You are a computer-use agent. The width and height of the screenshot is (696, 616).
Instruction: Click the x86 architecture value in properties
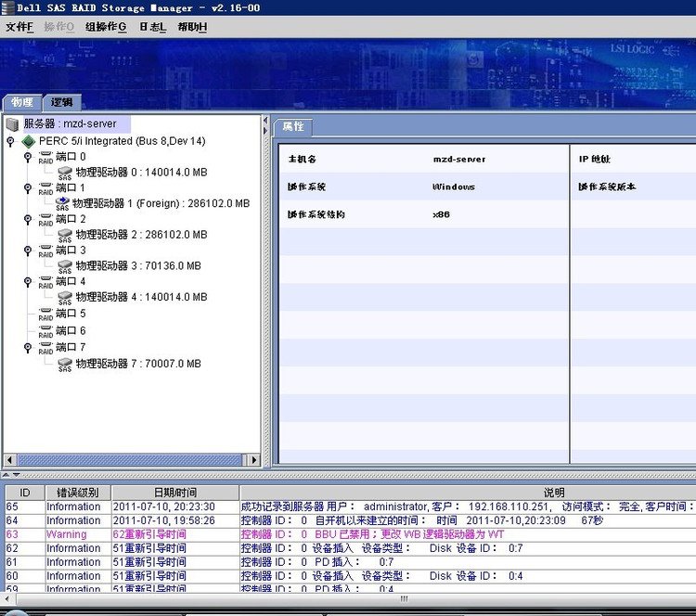(x=441, y=214)
